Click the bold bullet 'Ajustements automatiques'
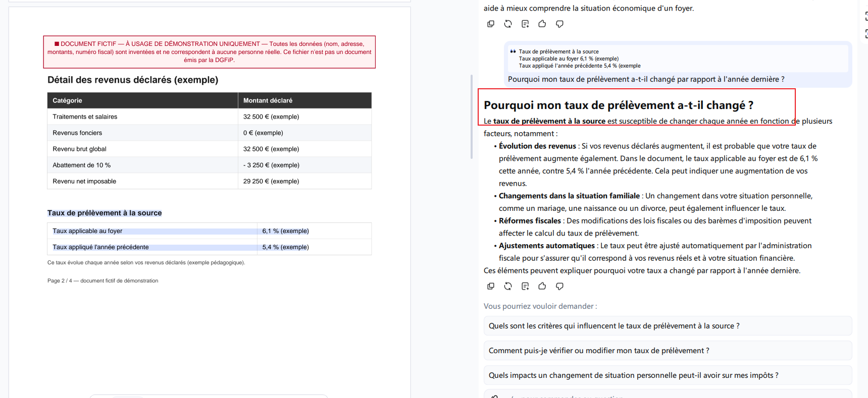 pyautogui.click(x=547, y=246)
